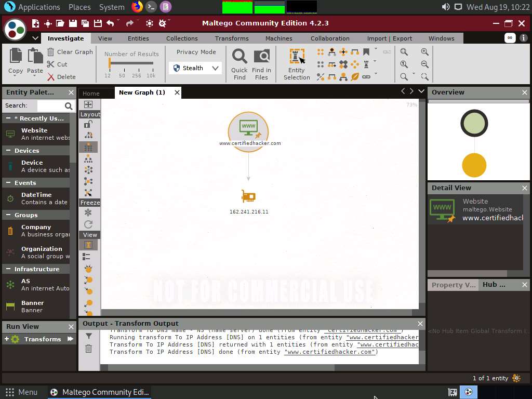
Task: Select the hierarchical layout mode icon
Action: (88, 159)
